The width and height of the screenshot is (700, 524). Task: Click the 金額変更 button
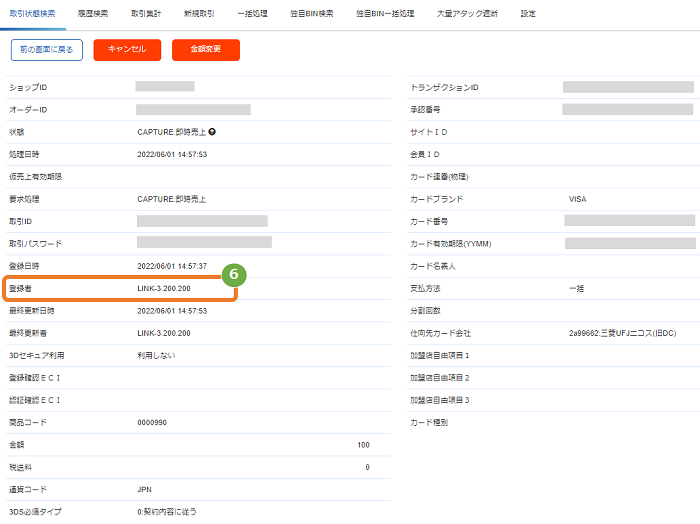click(206, 50)
